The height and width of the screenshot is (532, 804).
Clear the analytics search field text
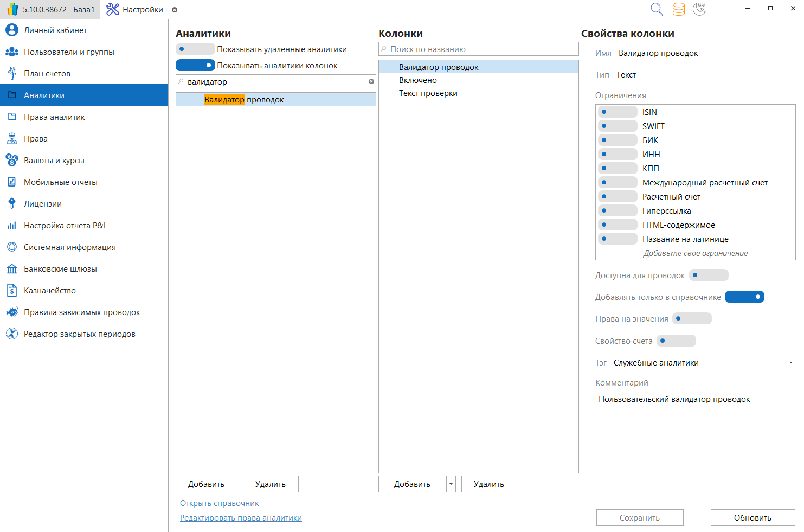coord(371,82)
